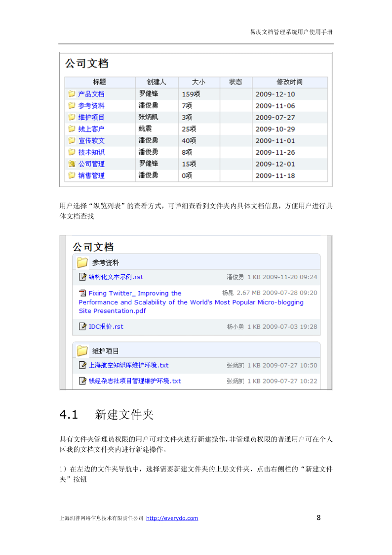Click page number 8 in footer
392x555 pixels.
coord(318,517)
